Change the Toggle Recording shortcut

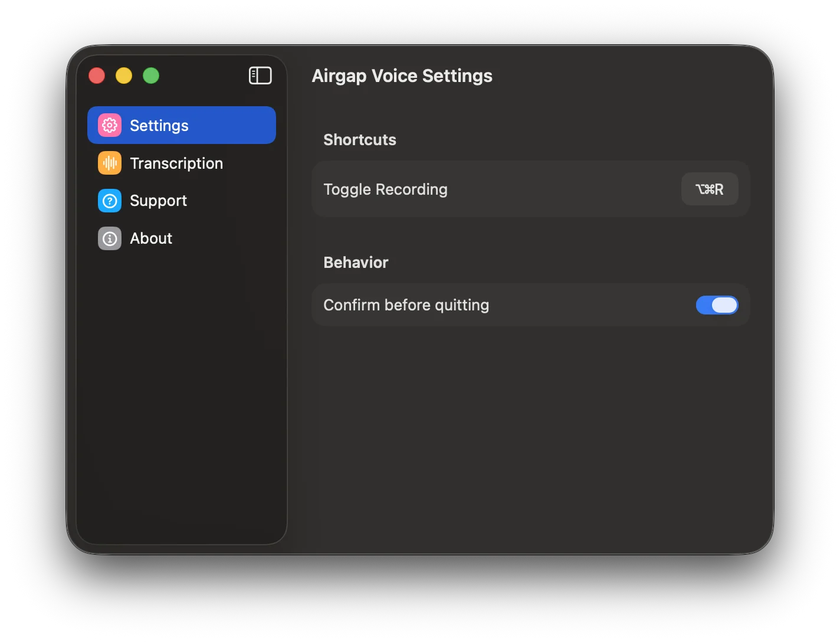pos(709,189)
